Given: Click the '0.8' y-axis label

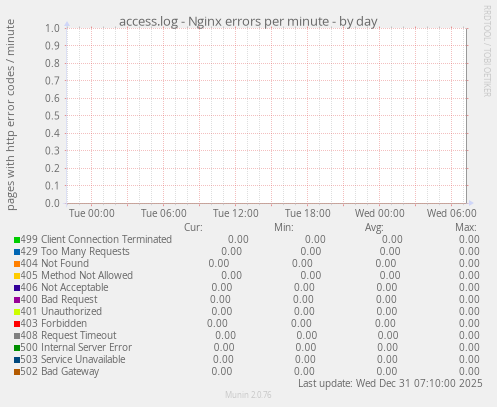Looking at the screenshot, I should [52, 63].
